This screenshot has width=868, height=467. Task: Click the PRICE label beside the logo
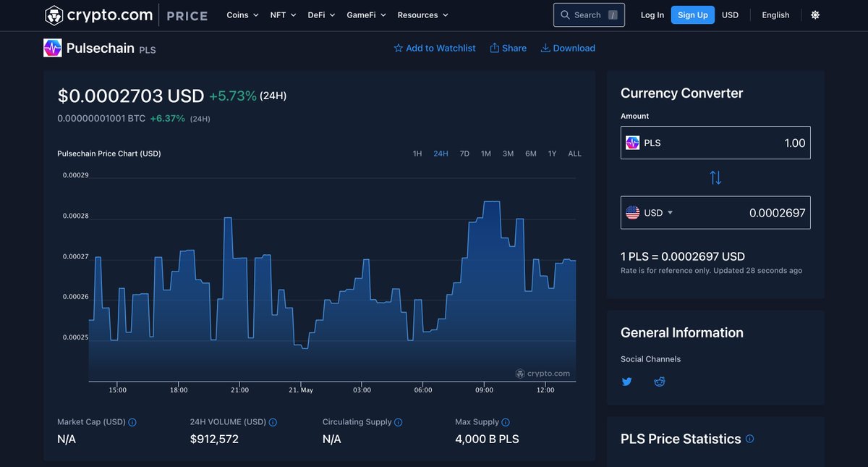pyautogui.click(x=187, y=15)
